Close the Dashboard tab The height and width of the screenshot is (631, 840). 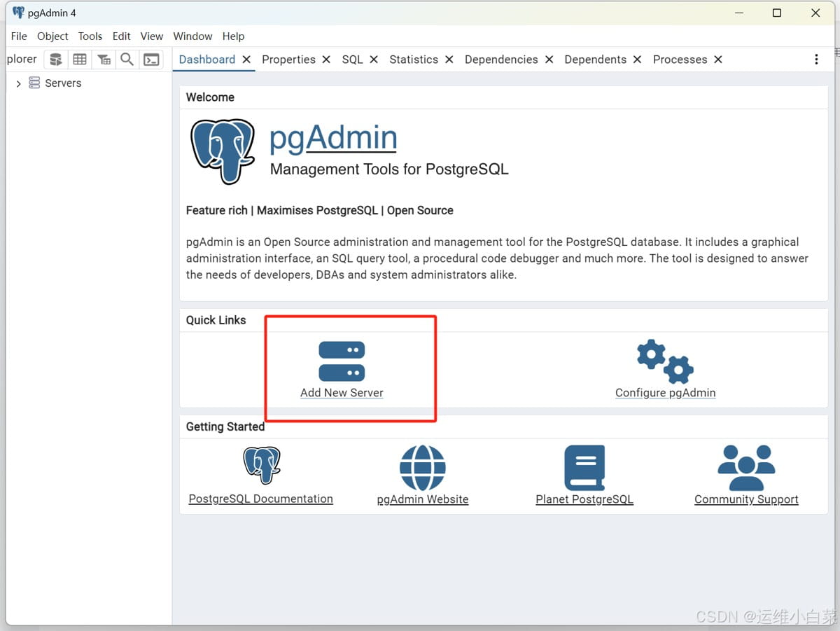click(x=246, y=60)
